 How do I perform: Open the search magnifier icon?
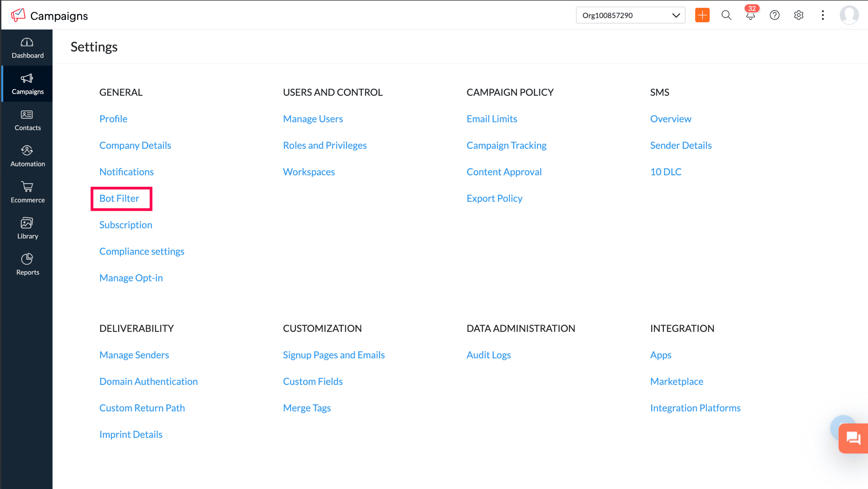tap(726, 15)
